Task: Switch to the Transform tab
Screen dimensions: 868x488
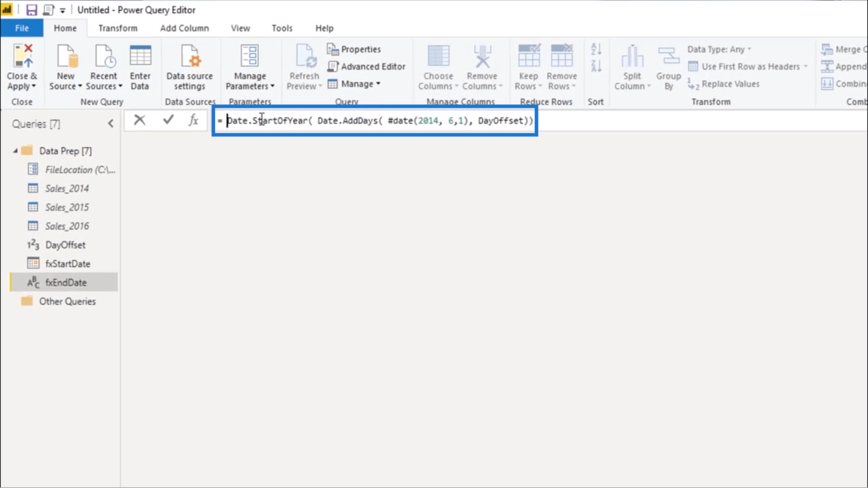Action: coord(118,28)
